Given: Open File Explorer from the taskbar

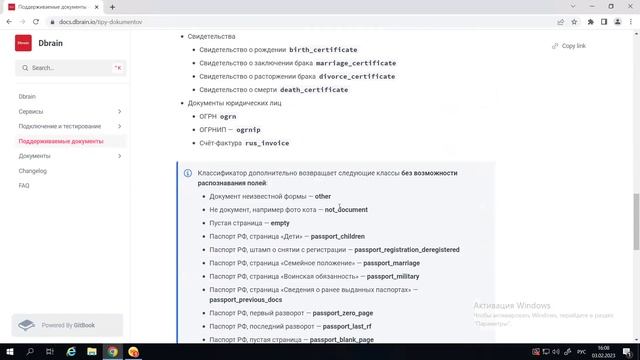Looking at the screenshot, I should pyautogui.click(x=92, y=352).
